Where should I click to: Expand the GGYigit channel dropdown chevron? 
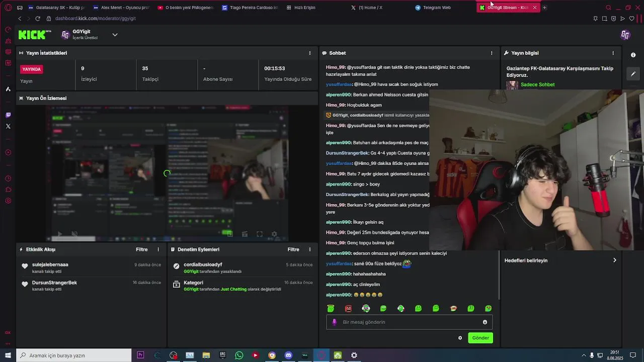pos(115,35)
